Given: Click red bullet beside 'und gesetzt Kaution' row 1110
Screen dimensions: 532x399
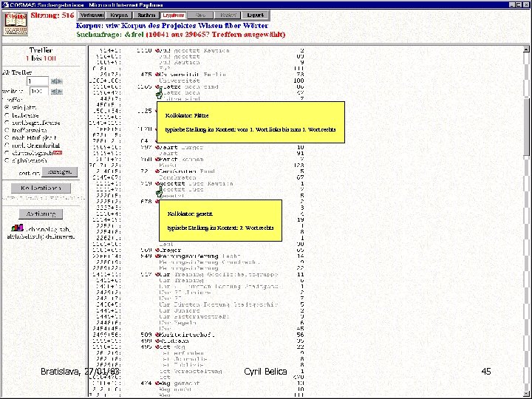Looking at the screenshot, I should [x=157, y=50].
